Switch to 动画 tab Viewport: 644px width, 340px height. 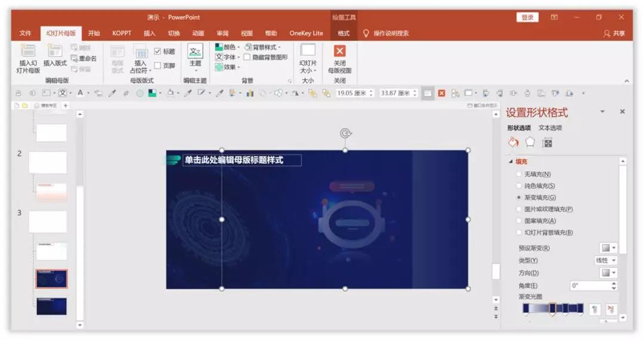(x=198, y=33)
